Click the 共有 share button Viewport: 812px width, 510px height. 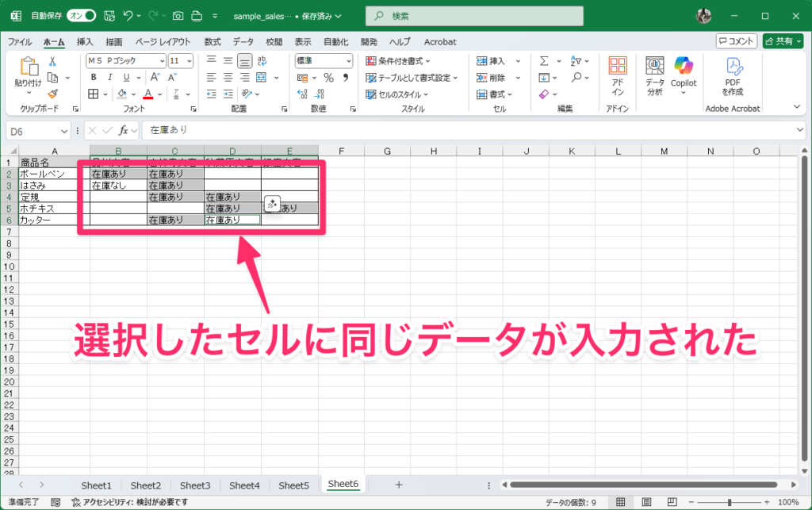point(783,41)
